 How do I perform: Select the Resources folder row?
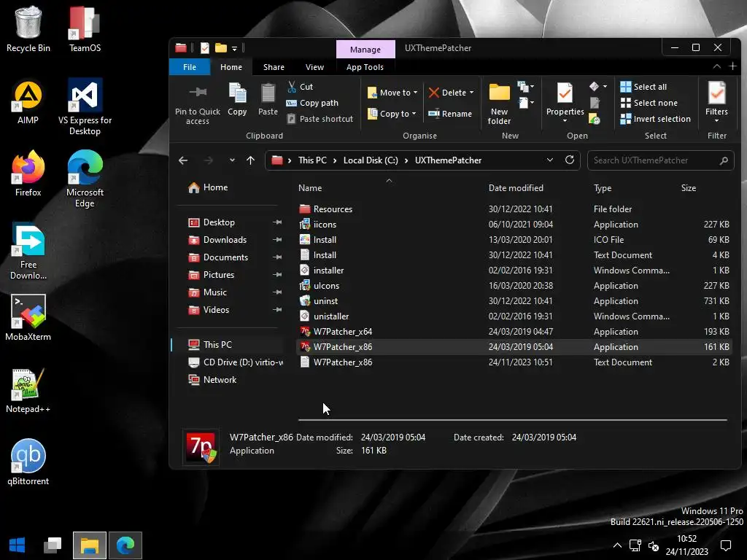coord(514,209)
